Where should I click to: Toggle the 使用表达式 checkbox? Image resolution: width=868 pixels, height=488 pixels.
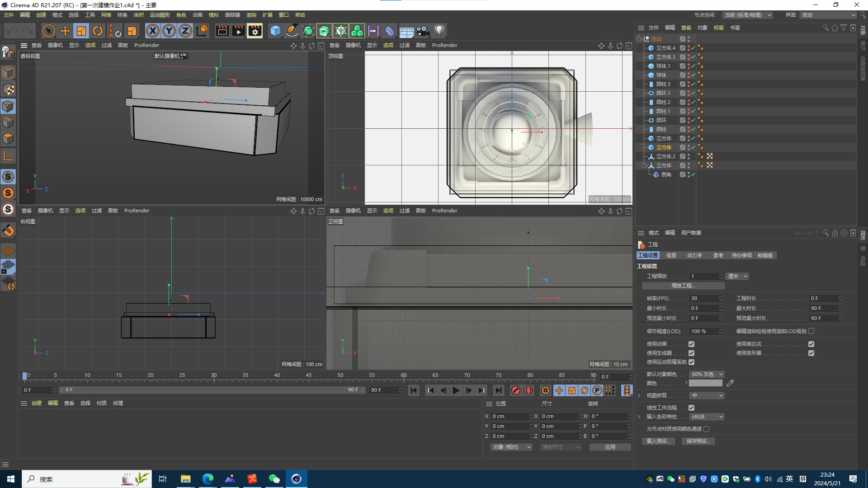tap(811, 344)
